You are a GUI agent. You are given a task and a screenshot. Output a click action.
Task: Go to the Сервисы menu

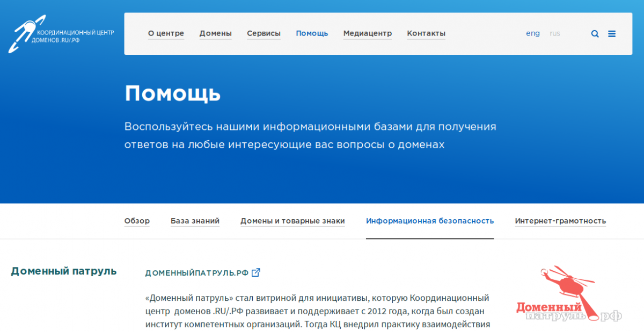click(x=264, y=33)
